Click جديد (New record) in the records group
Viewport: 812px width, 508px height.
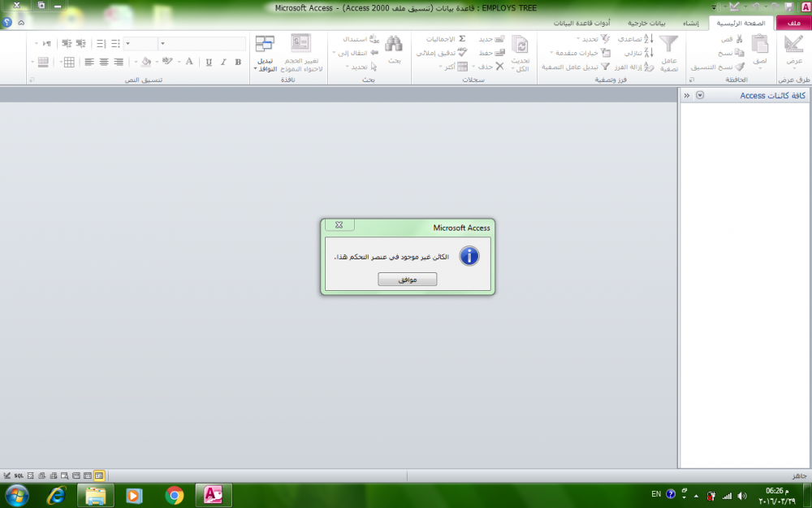(x=491, y=39)
